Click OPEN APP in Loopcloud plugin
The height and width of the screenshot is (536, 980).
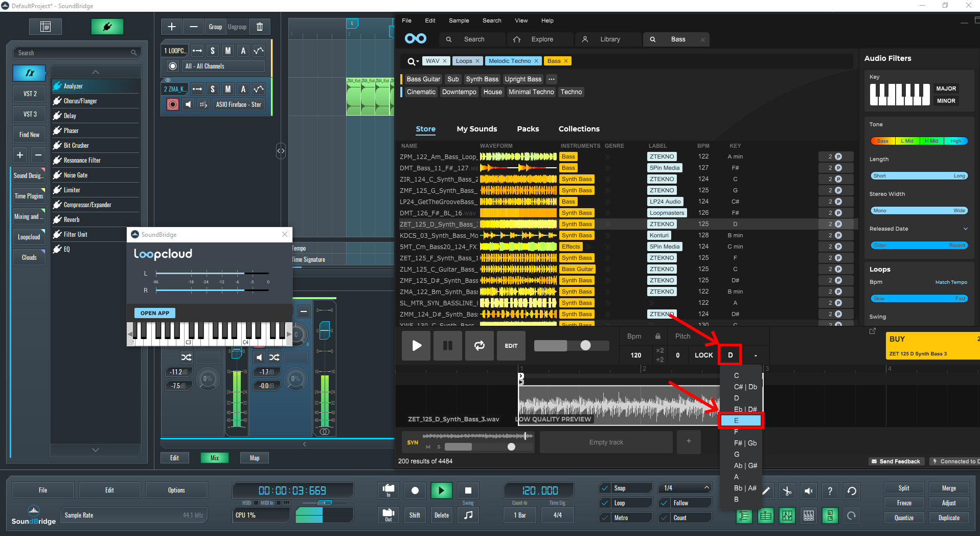click(x=155, y=313)
